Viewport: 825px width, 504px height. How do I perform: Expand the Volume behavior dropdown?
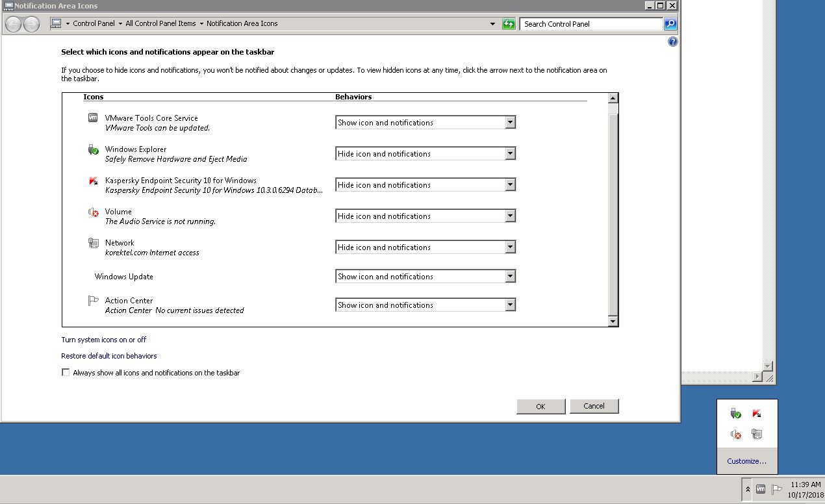coord(425,216)
